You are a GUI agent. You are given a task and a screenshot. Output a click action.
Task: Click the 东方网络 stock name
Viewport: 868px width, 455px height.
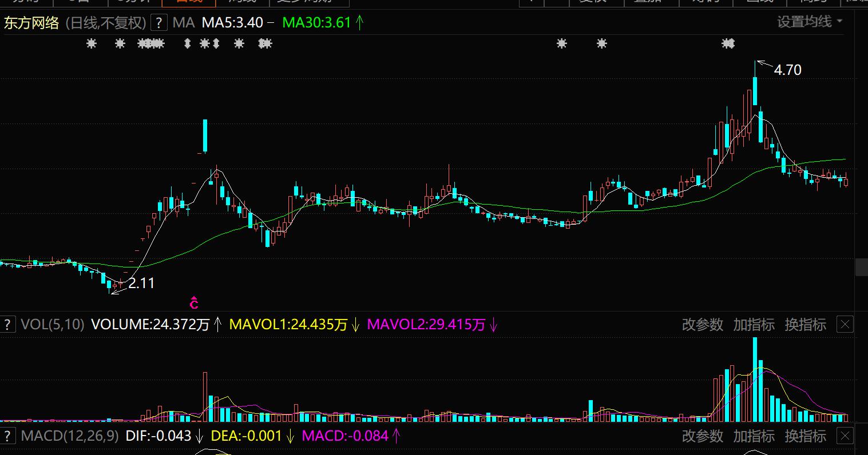click(x=31, y=23)
